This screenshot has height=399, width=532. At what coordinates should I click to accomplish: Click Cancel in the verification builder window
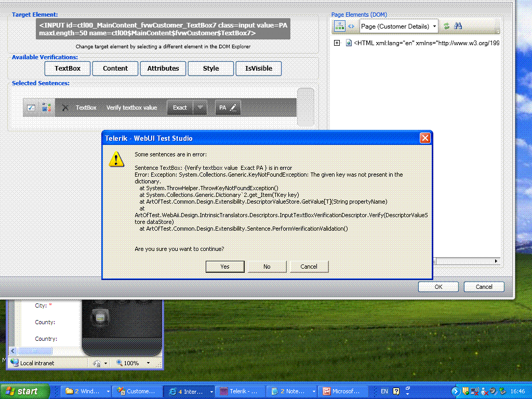pyautogui.click(x=484, y=287)
